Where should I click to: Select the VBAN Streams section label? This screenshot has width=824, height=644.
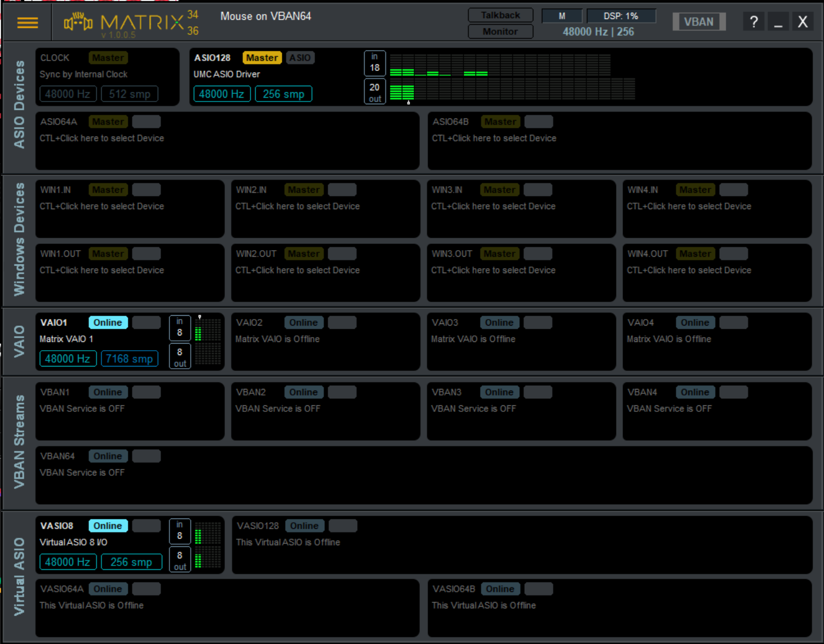pos(19,442)
